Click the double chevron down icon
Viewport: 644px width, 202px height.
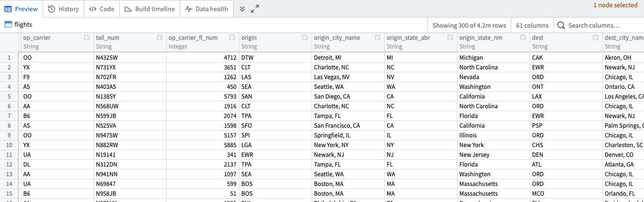pyautogui.click(x=242, y=9)
